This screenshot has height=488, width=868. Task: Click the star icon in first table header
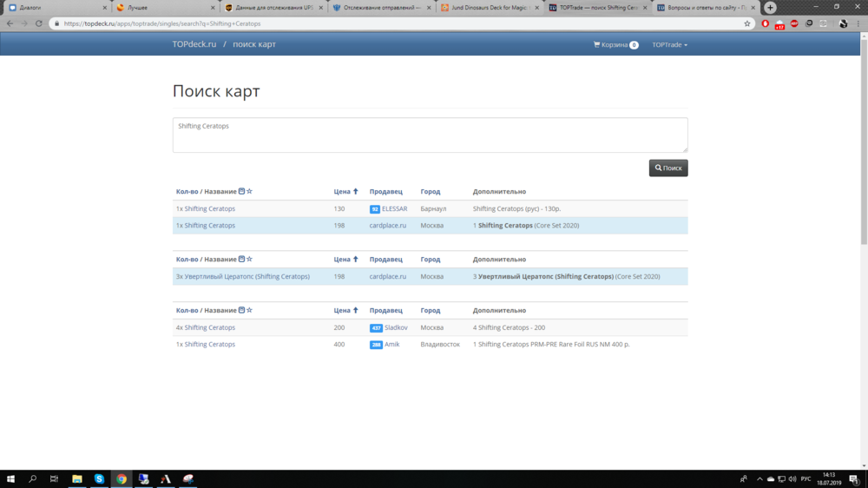click(x=249, y=191)
